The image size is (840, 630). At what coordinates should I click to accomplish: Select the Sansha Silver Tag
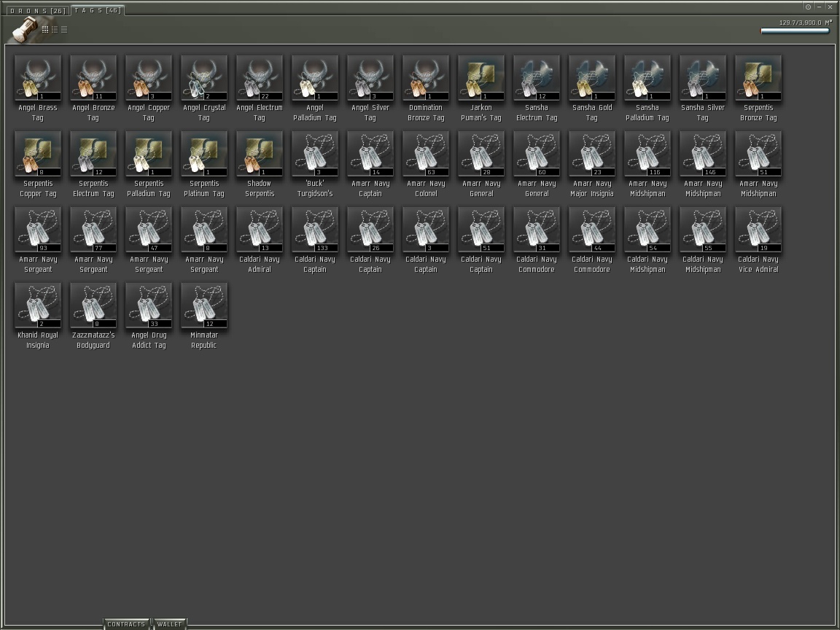(703, 78)
